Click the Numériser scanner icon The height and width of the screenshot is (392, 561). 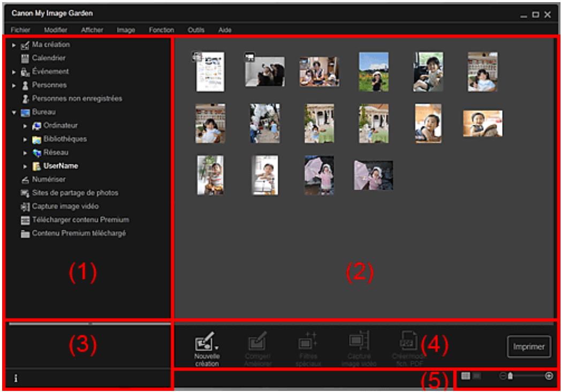pos(25,180)
